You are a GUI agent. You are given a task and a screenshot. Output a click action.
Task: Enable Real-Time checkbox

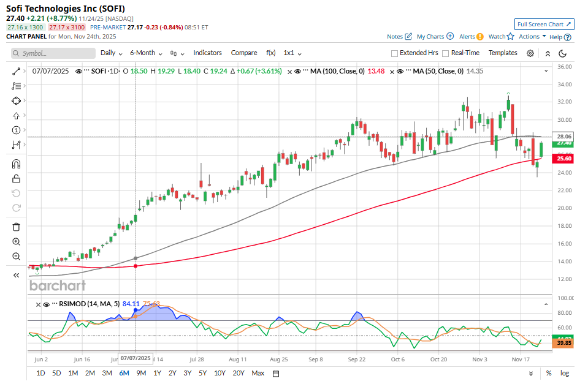[x=446, y=53]
